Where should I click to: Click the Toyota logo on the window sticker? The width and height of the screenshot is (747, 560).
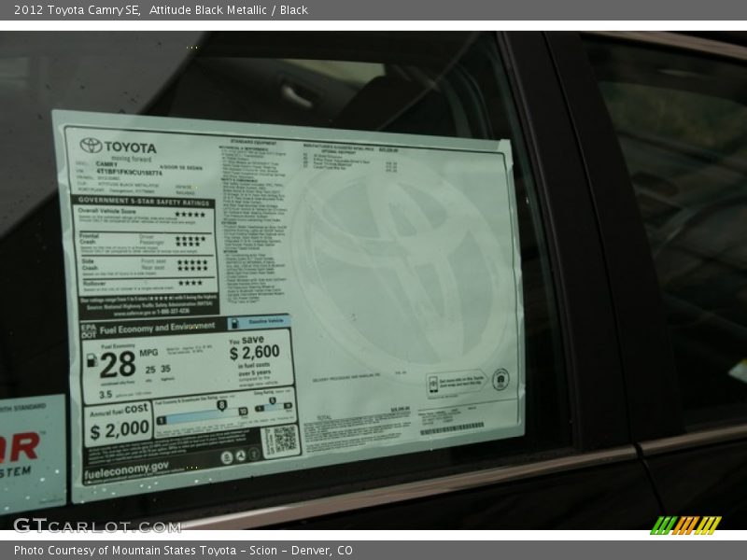click(118, 147)
